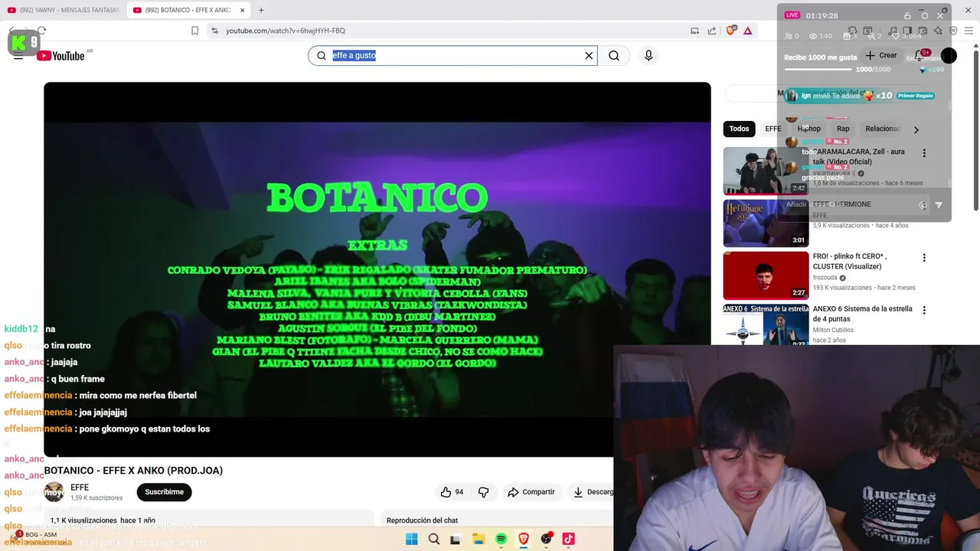Select the EFFE filter chip
This screenshot has height=551, width=980.
[x=773, y=129]
